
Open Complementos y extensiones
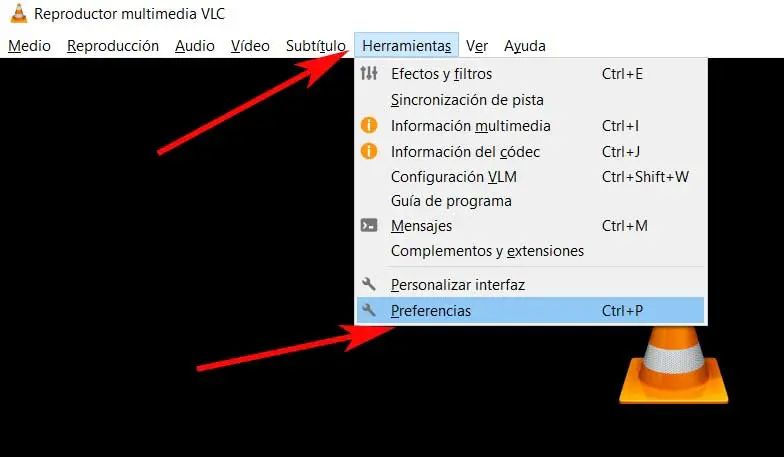click(530, 250)
